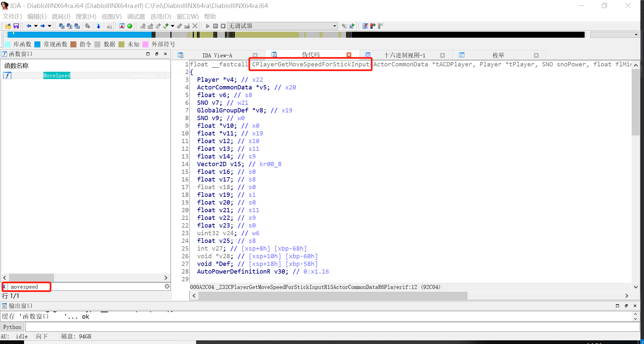Open the 窗口(W) menu
This screenshot has height=344, width=644.
point(187,16)
